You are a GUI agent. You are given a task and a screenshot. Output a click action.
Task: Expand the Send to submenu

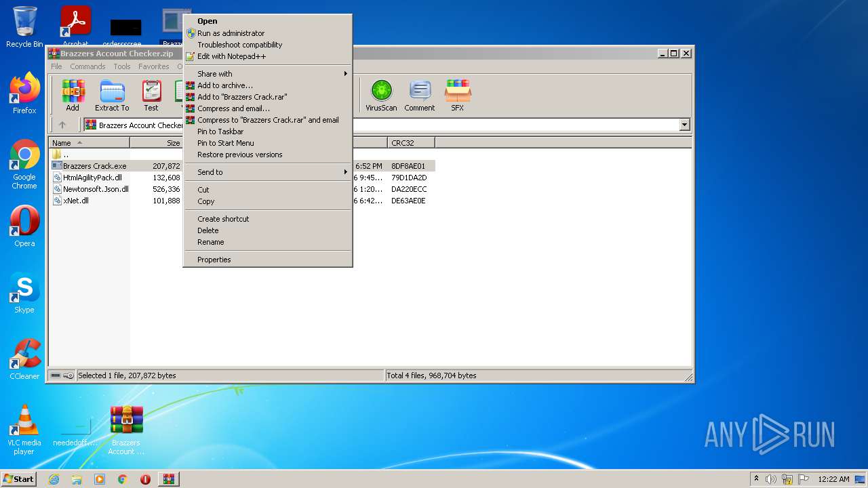pos(268,172)
